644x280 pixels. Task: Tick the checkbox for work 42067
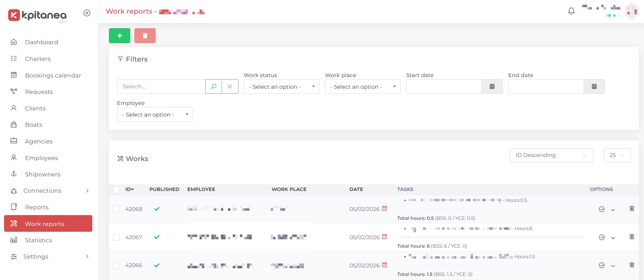click(x=116, y=237)
